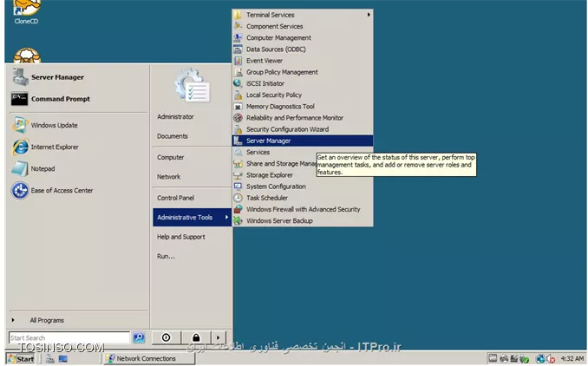Click the Local Security Policy icon
588x366 pixels.
point(238,95)
